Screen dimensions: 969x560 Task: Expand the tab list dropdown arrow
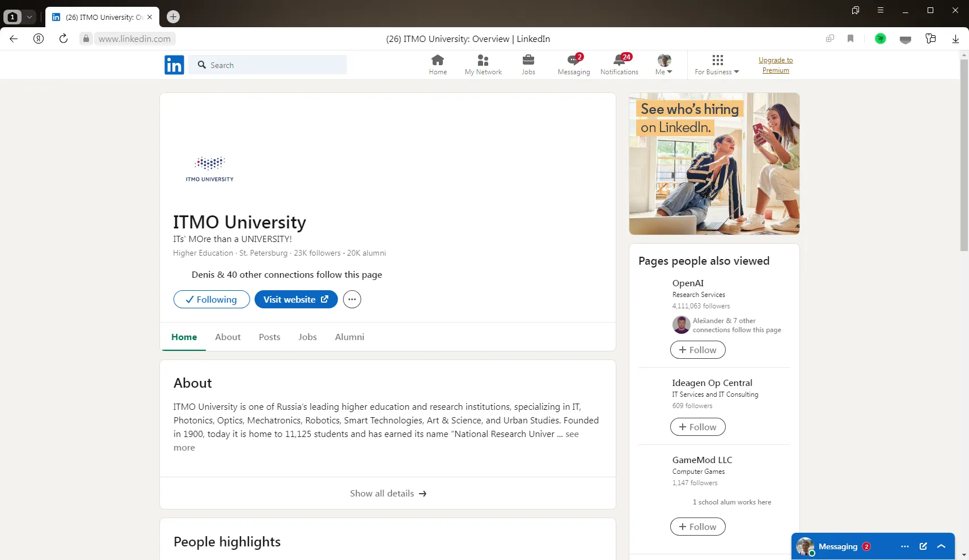point(29,17)
